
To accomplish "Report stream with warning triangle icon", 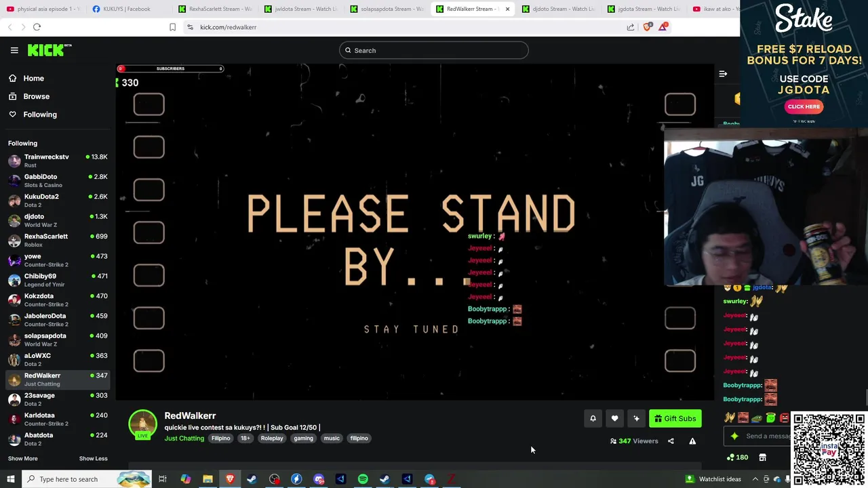I will [692, 441].
